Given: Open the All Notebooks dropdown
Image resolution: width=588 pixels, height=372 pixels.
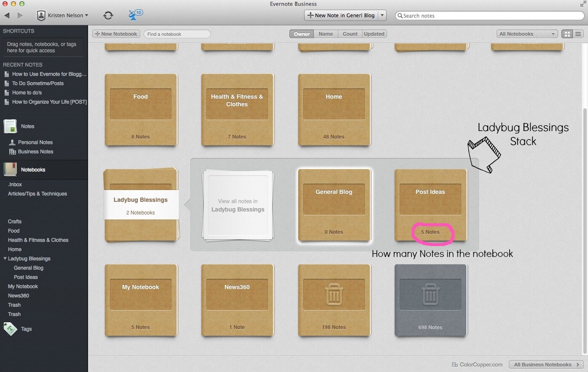Looking at the screenshot, I should tap(527, 34).
